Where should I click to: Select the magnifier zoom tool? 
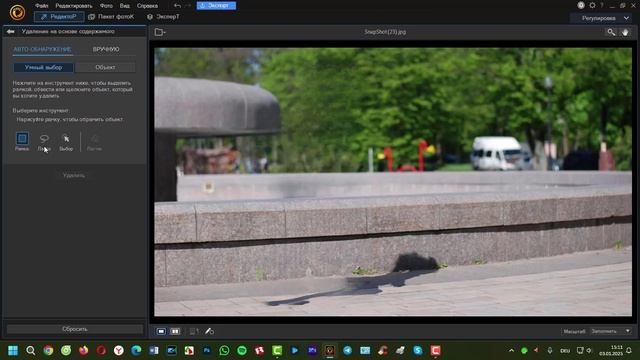point(611,32)
